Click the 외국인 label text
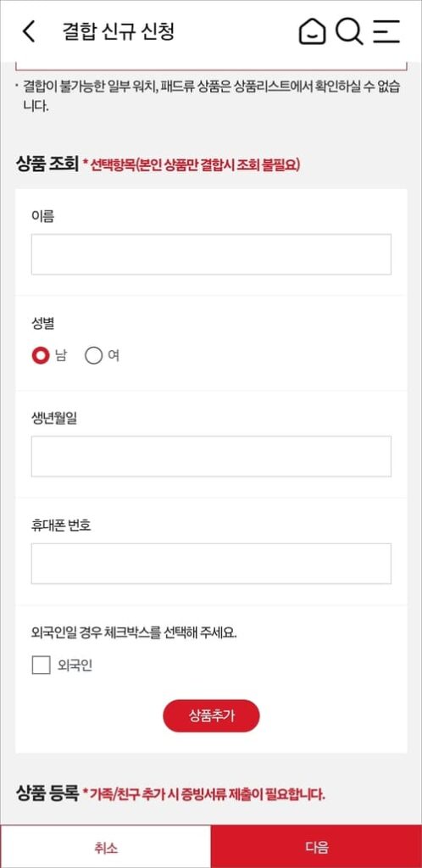Viewport: 422px width, 868px height. pyautogui.click(x=75, y=665)
